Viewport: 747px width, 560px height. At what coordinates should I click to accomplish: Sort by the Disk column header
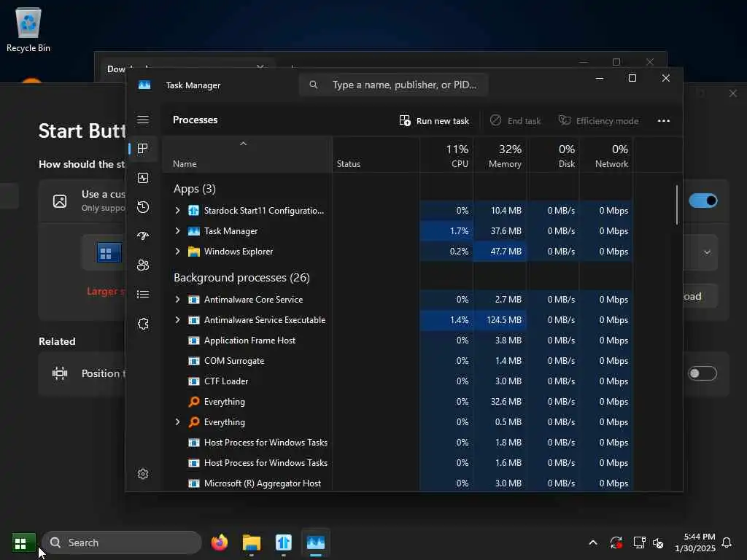[554, 156]
